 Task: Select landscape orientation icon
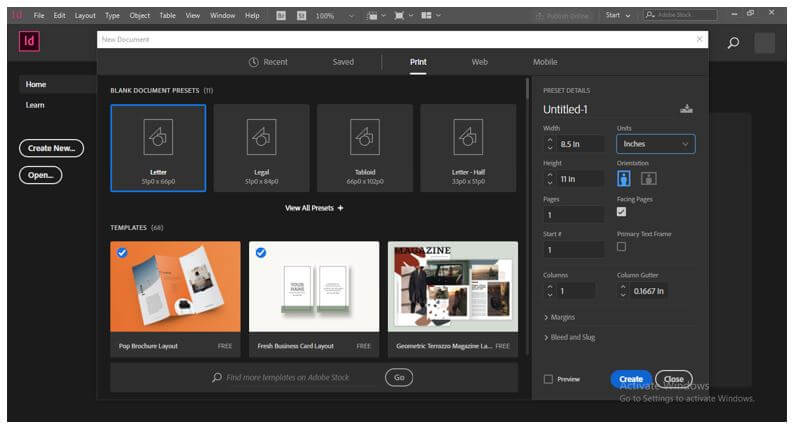tap(649, 178)
